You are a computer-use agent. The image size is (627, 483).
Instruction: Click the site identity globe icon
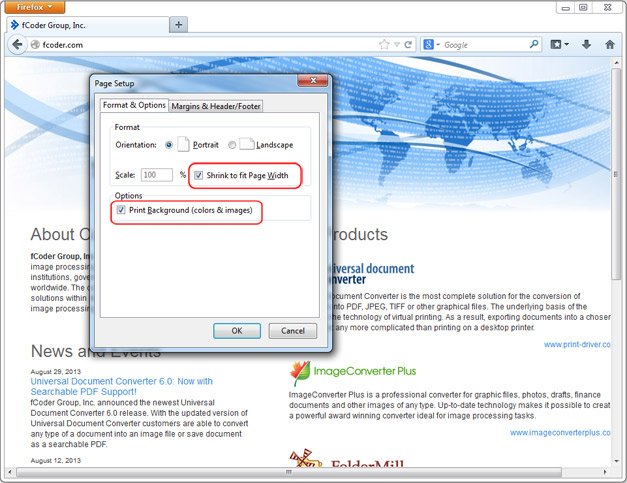(x=35, y=44)
